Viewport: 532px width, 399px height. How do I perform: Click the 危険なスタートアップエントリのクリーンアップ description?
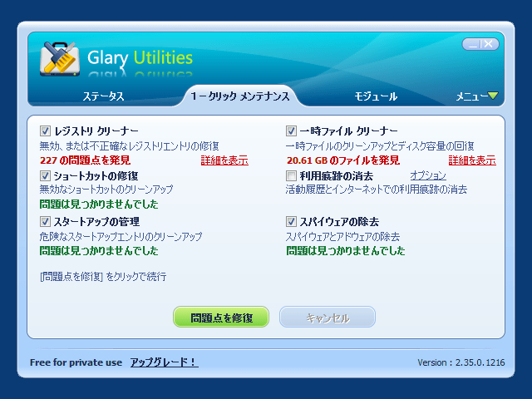point(121,236)
